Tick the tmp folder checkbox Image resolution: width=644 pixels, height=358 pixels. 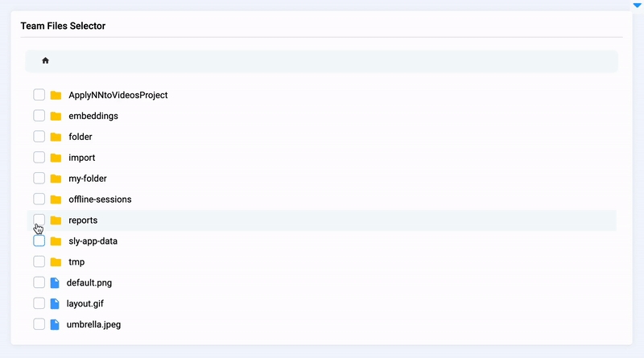pyautogui.click(x=39, y=261)
